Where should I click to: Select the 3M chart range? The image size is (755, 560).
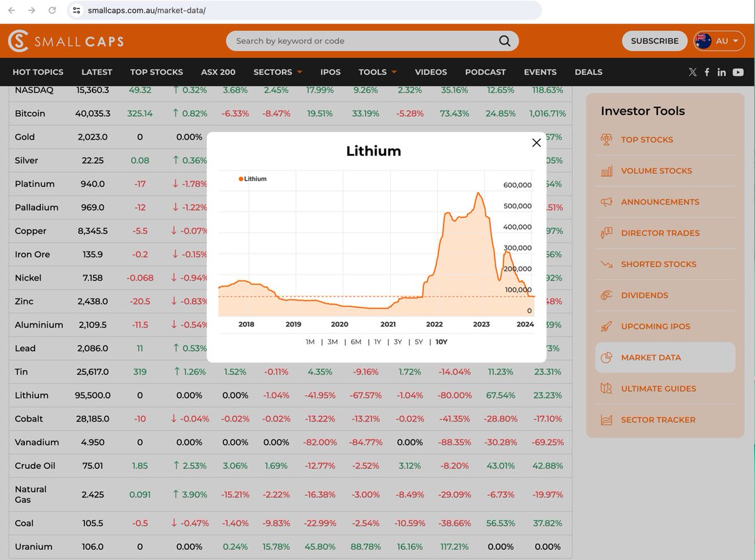(333, 342)
